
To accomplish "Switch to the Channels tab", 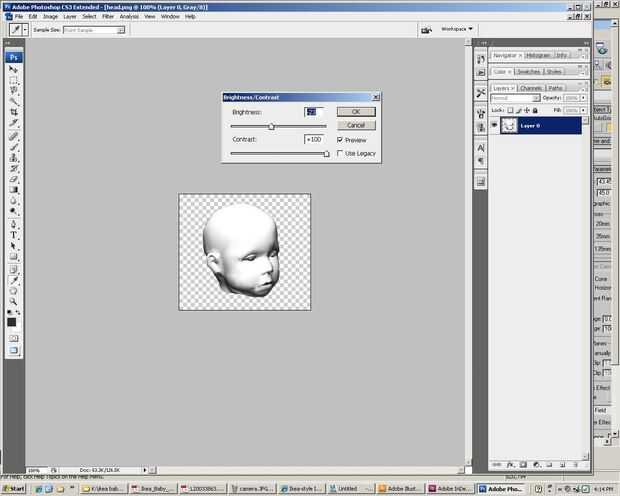I will (x=531, y=88).
